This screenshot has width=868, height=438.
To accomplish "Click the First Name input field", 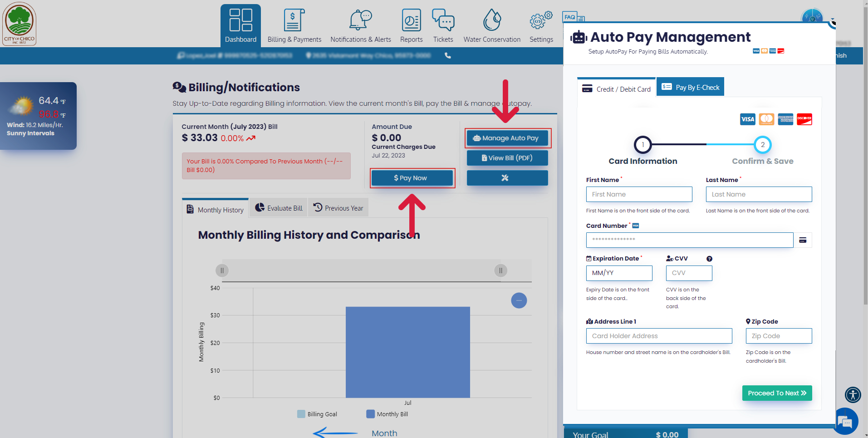I will 639,194.
